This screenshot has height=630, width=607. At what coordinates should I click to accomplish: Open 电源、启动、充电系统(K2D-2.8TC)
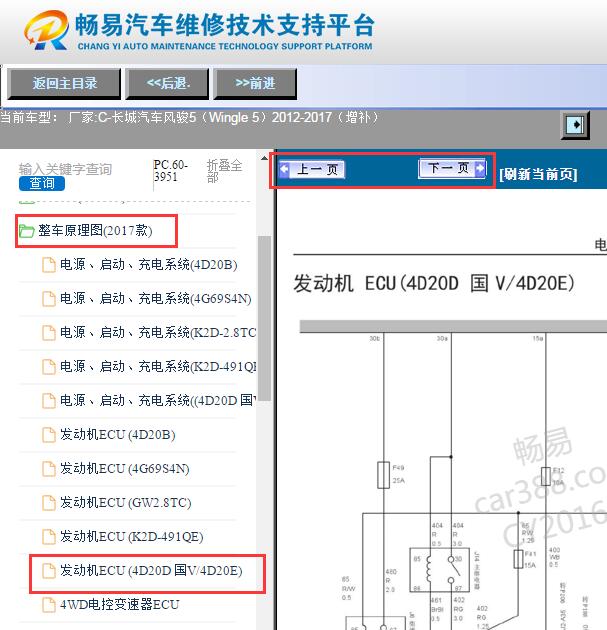click(158, 333)
